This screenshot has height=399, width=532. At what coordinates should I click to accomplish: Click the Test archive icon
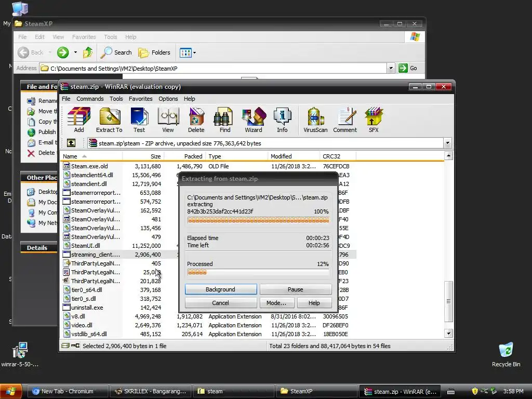(x=139, y=120)
